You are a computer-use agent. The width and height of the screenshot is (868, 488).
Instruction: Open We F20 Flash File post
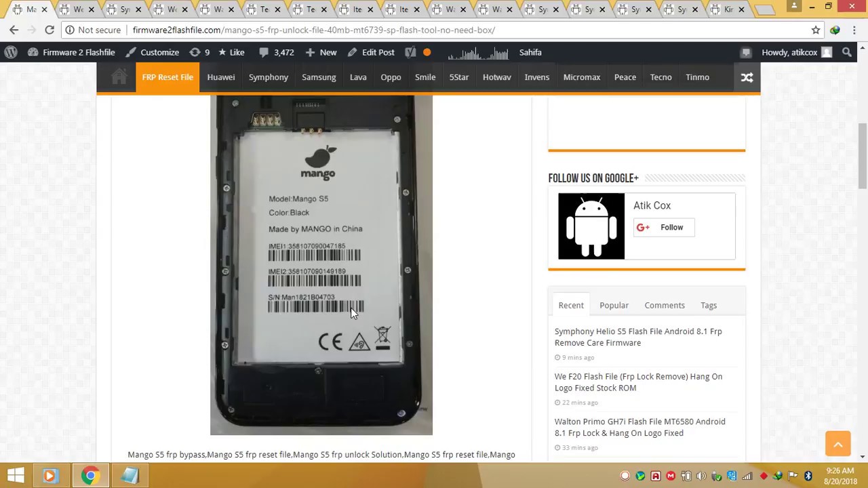pos(638,382)
